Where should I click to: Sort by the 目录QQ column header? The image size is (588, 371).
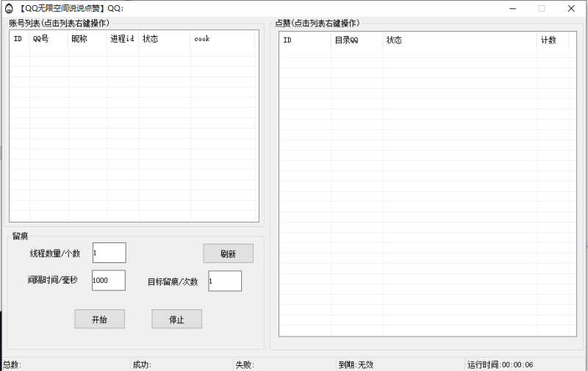356,40
